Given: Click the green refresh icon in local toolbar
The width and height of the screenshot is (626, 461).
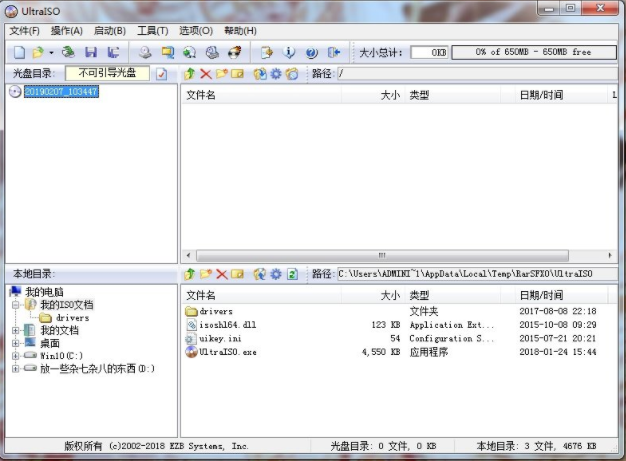Looking at the screenshot, I should click(292, 274).
